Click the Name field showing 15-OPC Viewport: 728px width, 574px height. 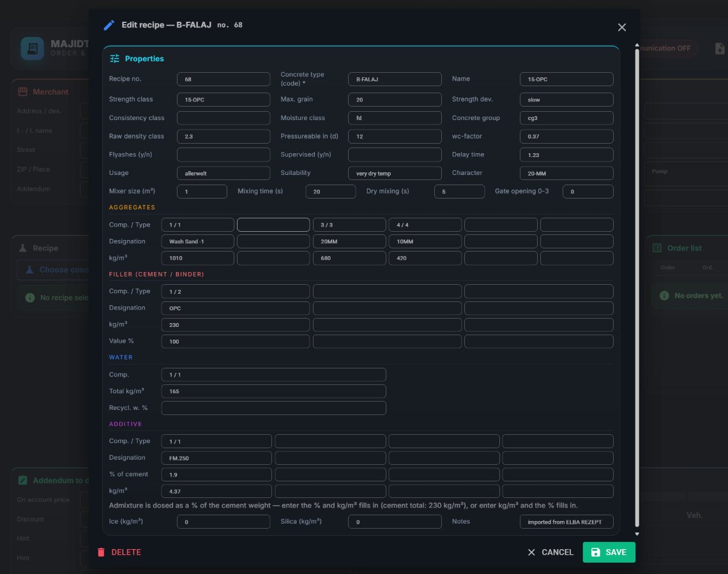tap(566, 79)
